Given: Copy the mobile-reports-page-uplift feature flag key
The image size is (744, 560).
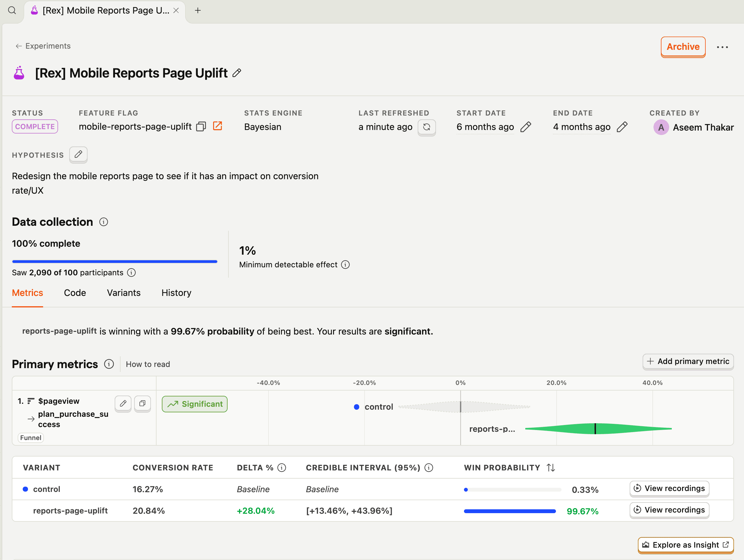Looking at the screenshot, I should coord(201,127).
